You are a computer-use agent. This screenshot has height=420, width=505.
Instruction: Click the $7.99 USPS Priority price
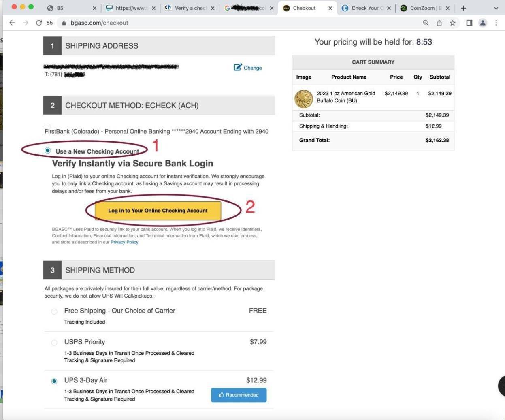click(258, 342)
